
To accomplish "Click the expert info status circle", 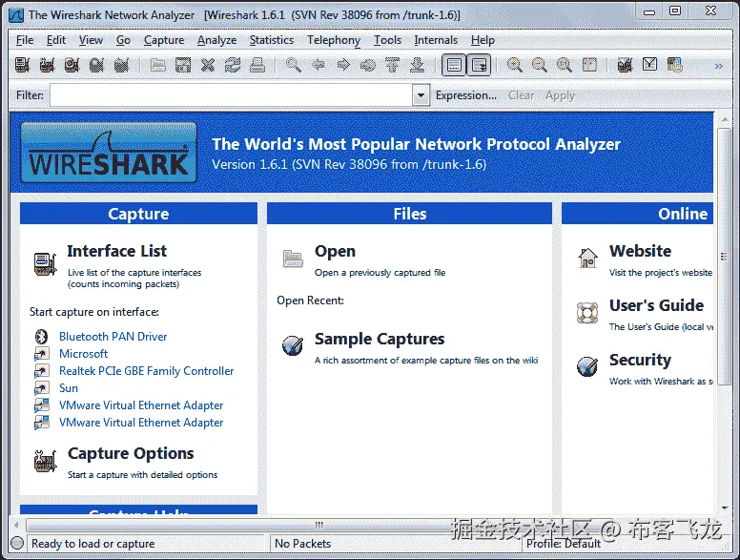I will tap(17, 544).
